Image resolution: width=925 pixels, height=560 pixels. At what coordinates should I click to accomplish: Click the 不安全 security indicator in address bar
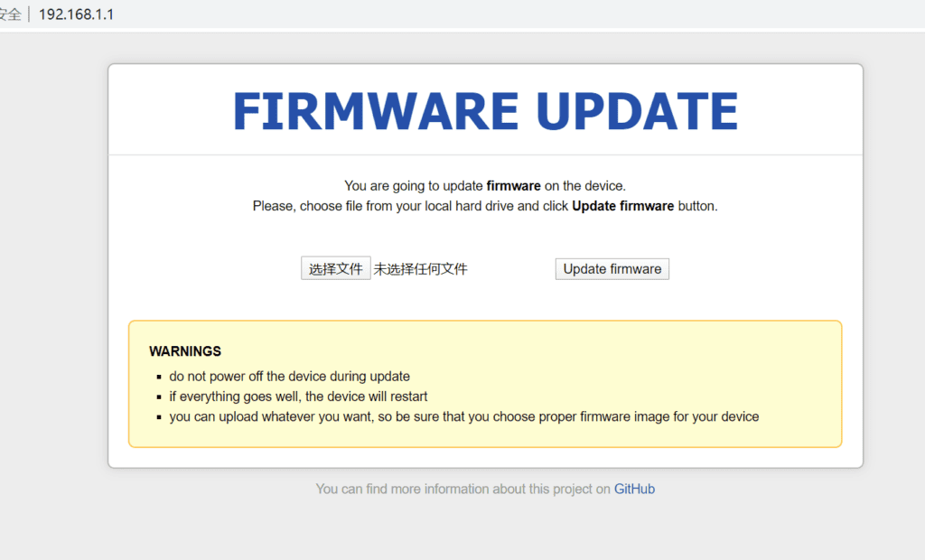tap(9, 15)
